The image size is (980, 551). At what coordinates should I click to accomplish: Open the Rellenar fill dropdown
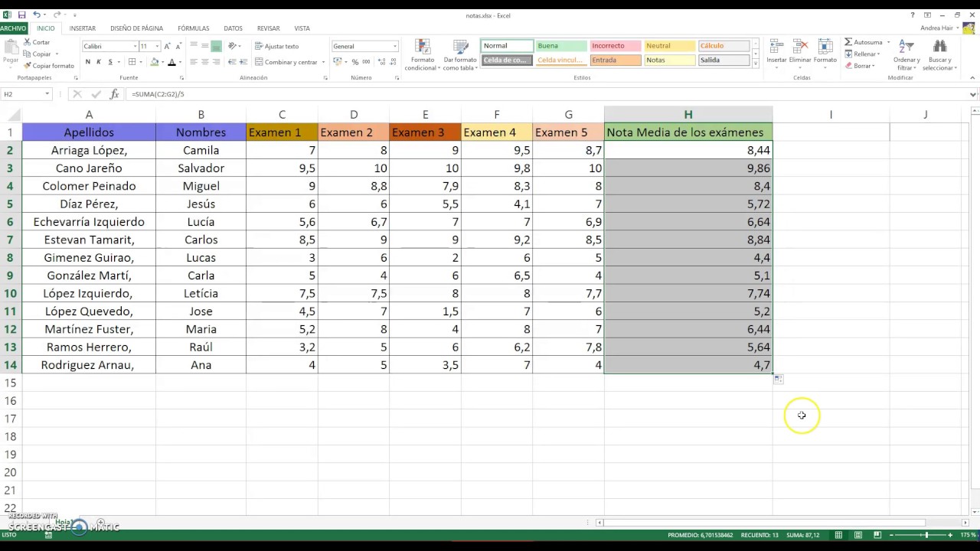[864, 54]
